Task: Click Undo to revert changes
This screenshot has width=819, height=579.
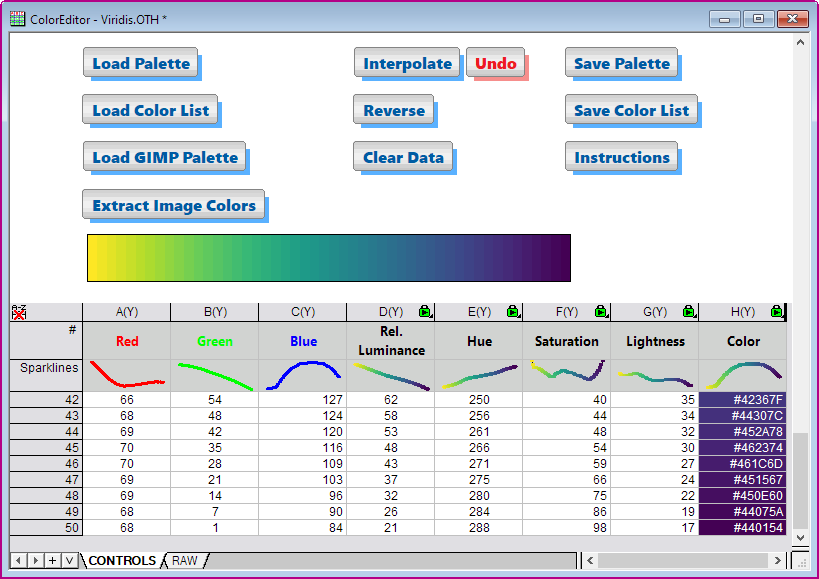Action: coord(496,63)
